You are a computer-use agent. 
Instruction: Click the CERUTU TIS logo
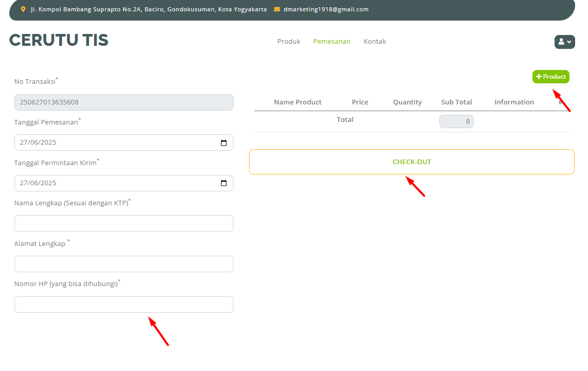[59, 40]
